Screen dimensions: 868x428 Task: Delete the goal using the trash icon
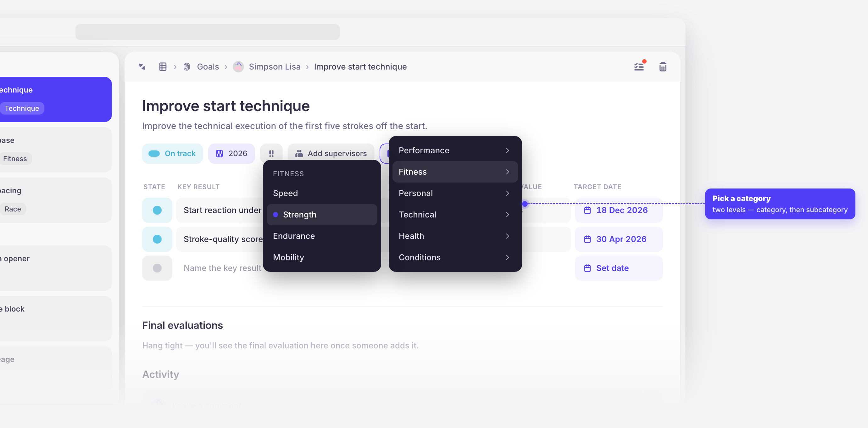pyautogui.click(x=663, y=67)
